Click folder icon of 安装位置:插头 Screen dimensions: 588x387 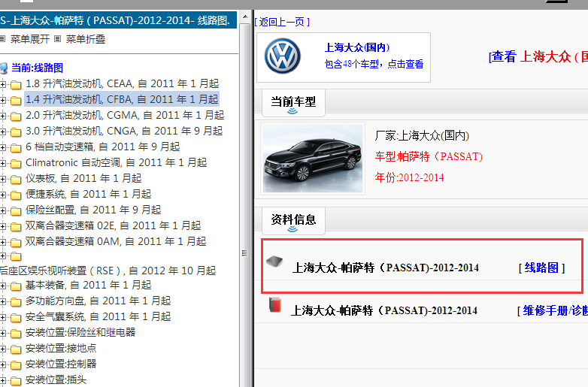(x=16, y=381)
